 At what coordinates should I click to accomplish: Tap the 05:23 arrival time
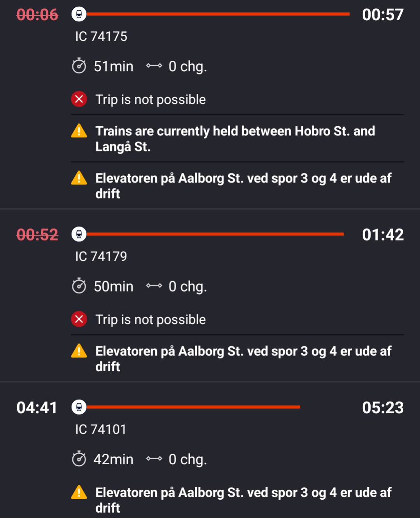tap(383, 408)
